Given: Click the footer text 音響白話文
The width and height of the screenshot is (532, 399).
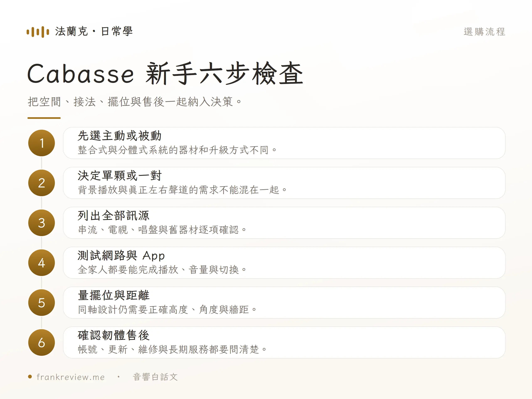Looking at the screenshot, I should coord(155,377).
